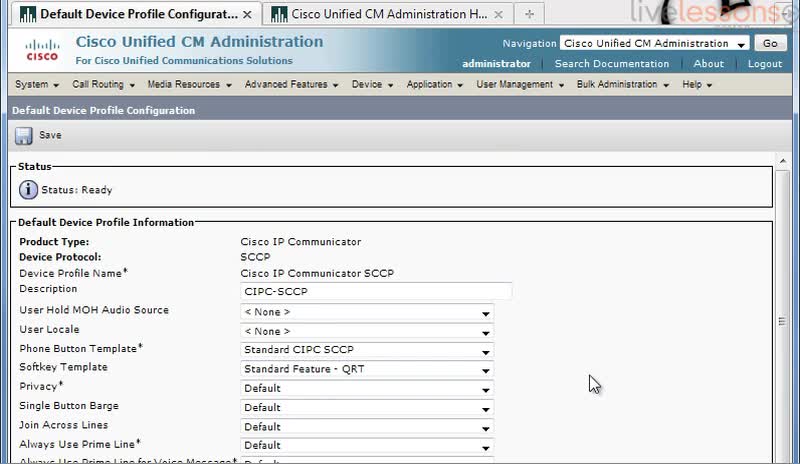Viewport: 800px width, 464px height.
Task: Click the vertical page scrollbar
Action: [781, 320]
